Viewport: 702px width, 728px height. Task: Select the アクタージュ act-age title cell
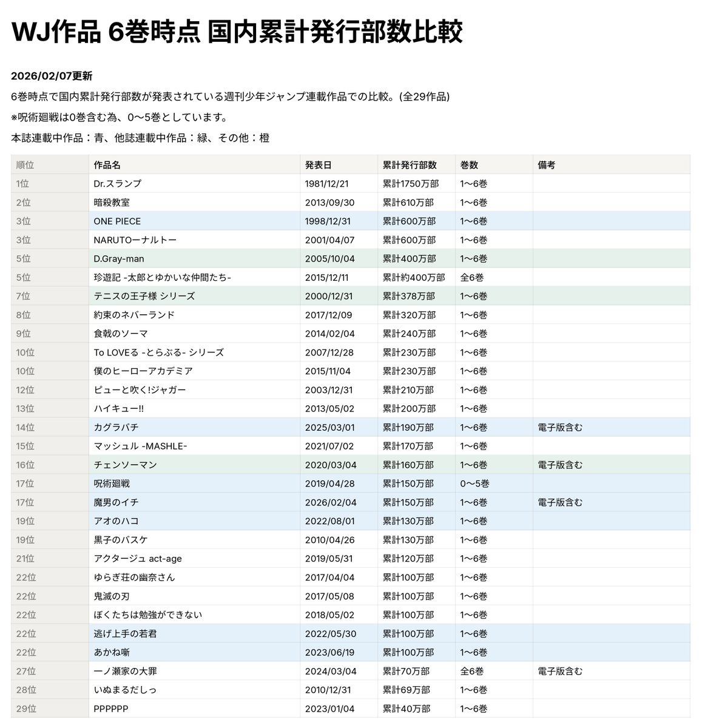pyautogui.click(x=194, y=559)
